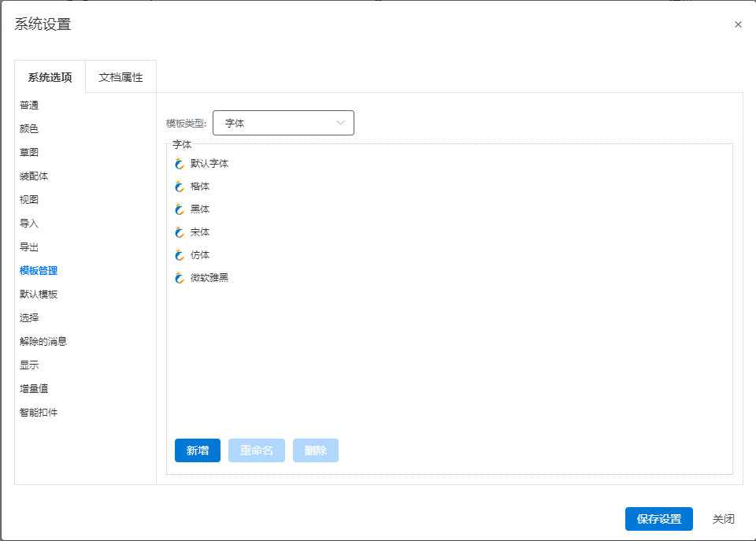The width and height of the screenshot is (756, 541).
Task: Open the 颜色 settings category
Action: click(29, 128)
